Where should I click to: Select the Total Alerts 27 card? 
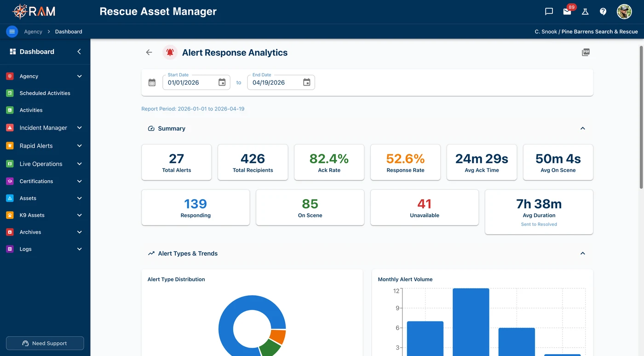tap(177, 162)
